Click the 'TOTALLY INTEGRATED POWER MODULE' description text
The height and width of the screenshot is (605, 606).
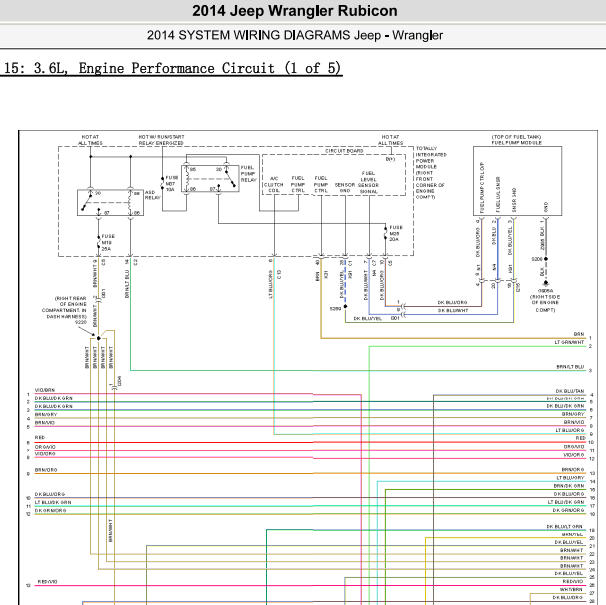point(431,172)
